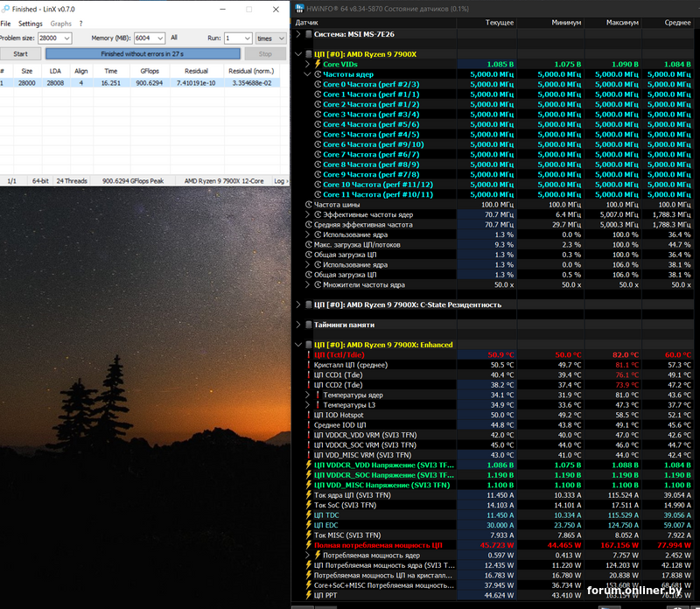700x609 pixels.
Task: Click the All memory button
Action: 174,38
